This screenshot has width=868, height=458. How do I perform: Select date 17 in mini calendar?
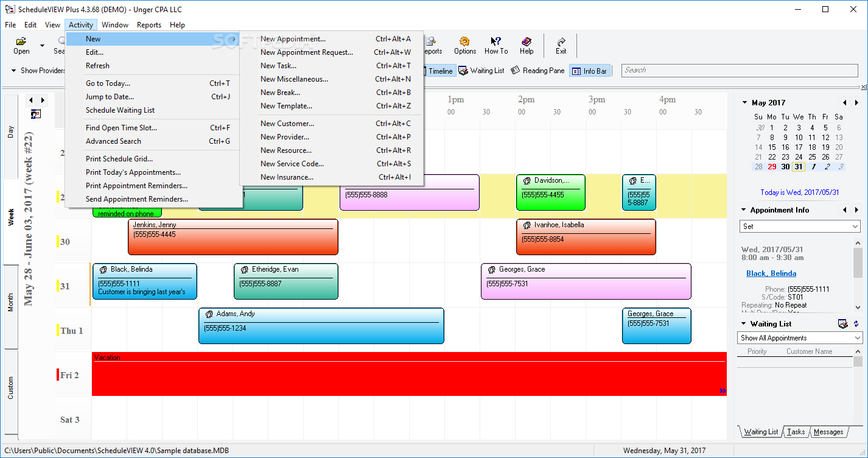(799, 147)
